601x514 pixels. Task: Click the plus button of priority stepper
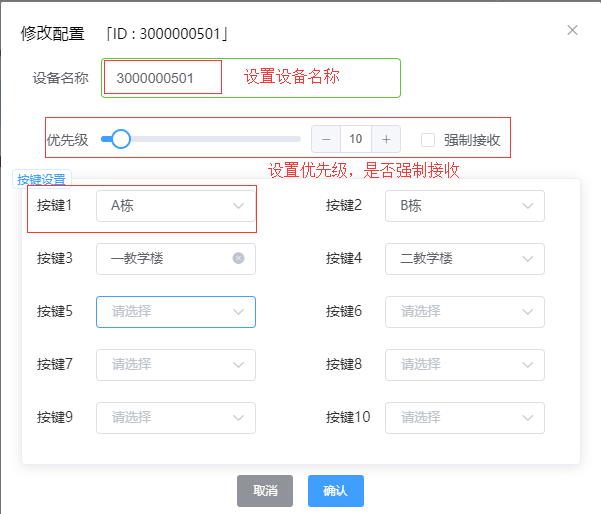386,139
